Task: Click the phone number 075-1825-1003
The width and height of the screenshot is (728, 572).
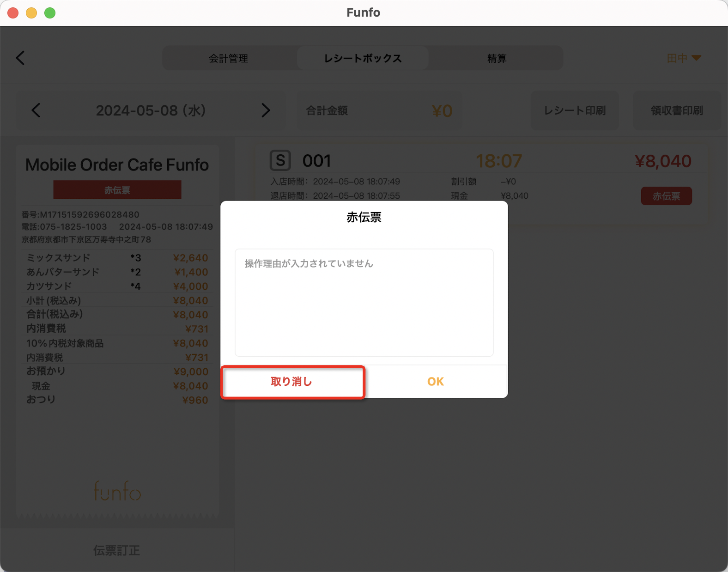Action: point(64,227)
